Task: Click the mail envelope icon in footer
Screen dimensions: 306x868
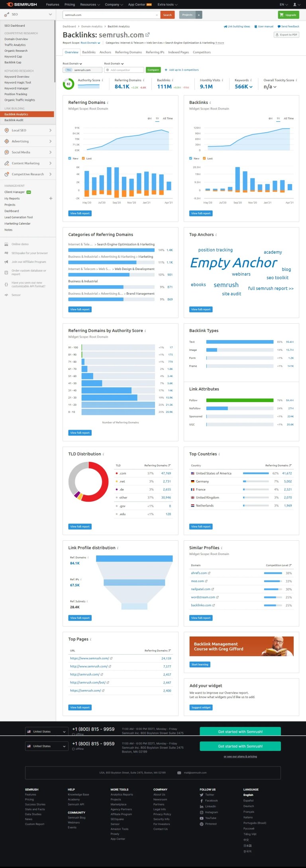Action: 179,772
